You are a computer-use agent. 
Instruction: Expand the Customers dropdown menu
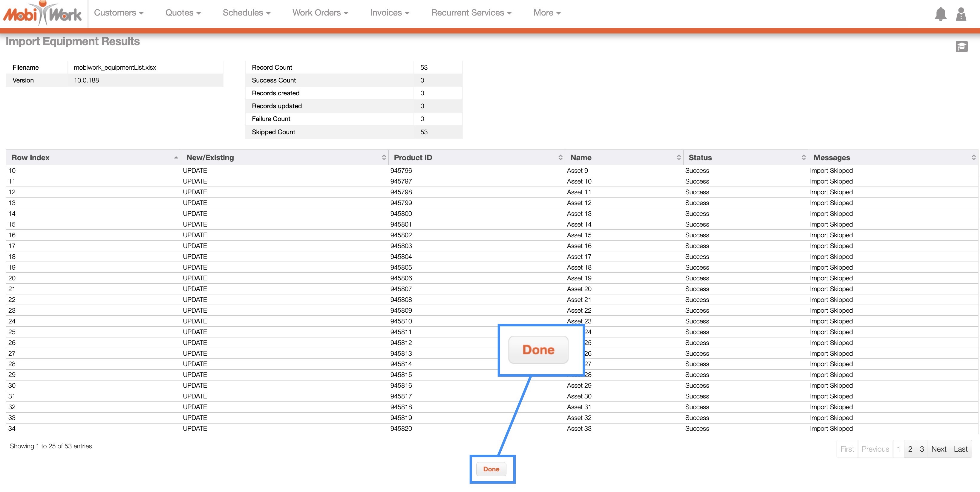(x=119, y=13)
